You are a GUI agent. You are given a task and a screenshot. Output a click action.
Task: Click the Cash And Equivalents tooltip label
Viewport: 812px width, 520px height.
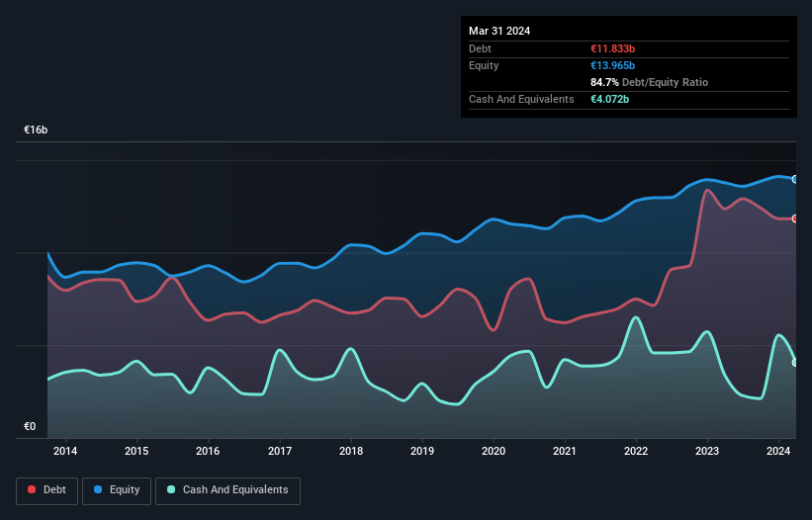521,99
